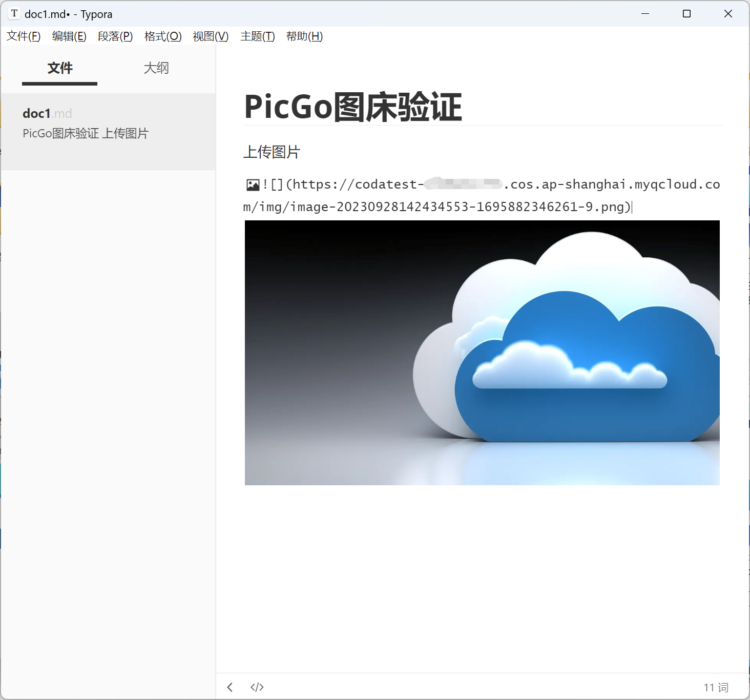Viewport: 750px width, 700px height.
Task: Toggle source code mode icon
Action: [257, 687]
